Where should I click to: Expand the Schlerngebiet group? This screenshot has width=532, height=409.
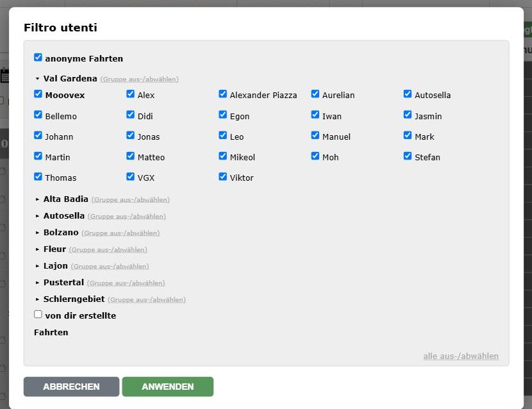pyautogui.click(x=37, y=299)
